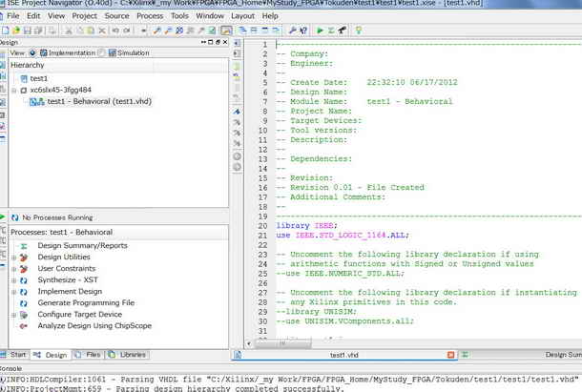Switch to the Start tab
The width and height of the screenshot is (582, 392).
tap(13, 355)
